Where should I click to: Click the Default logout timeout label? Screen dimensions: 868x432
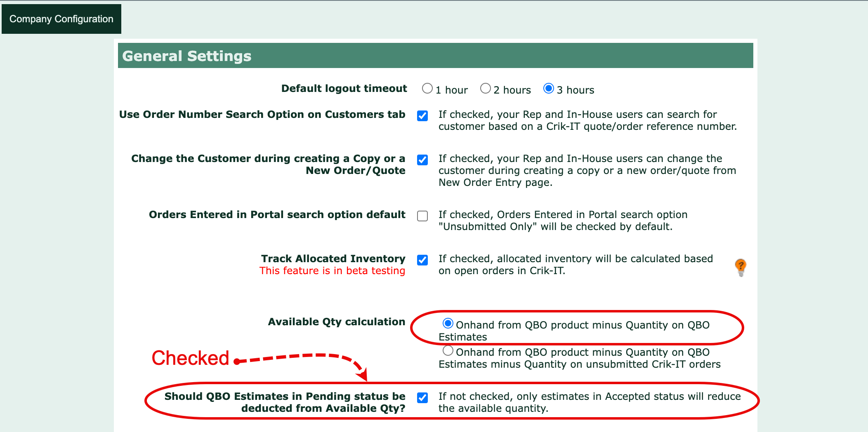[x=344, y=89]
